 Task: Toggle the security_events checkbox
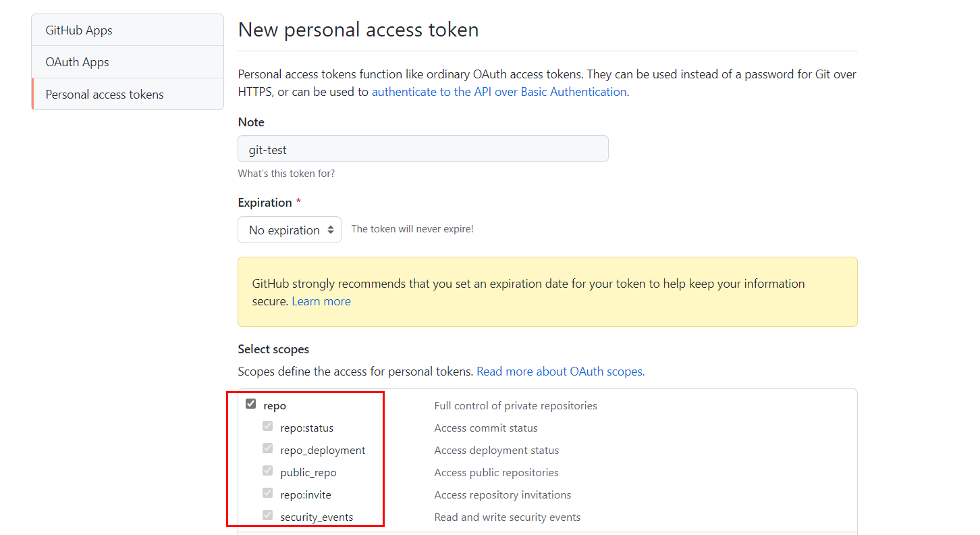coord(268,515)
